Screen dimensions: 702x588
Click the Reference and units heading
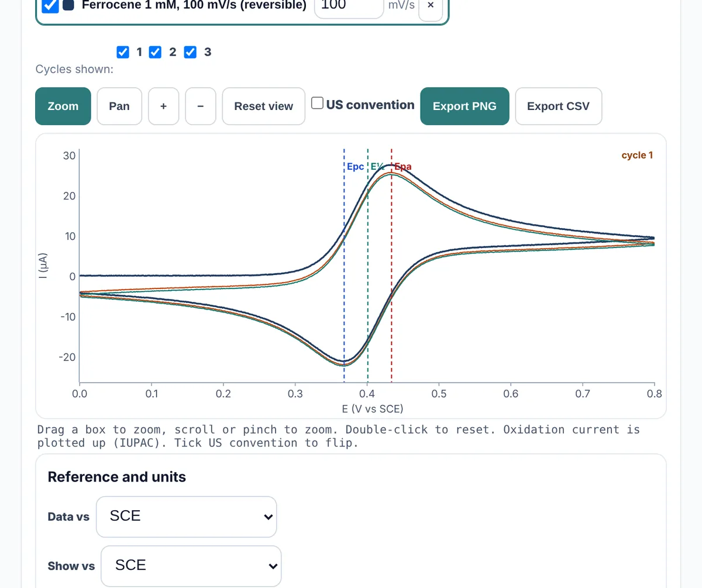pos(117,477)
